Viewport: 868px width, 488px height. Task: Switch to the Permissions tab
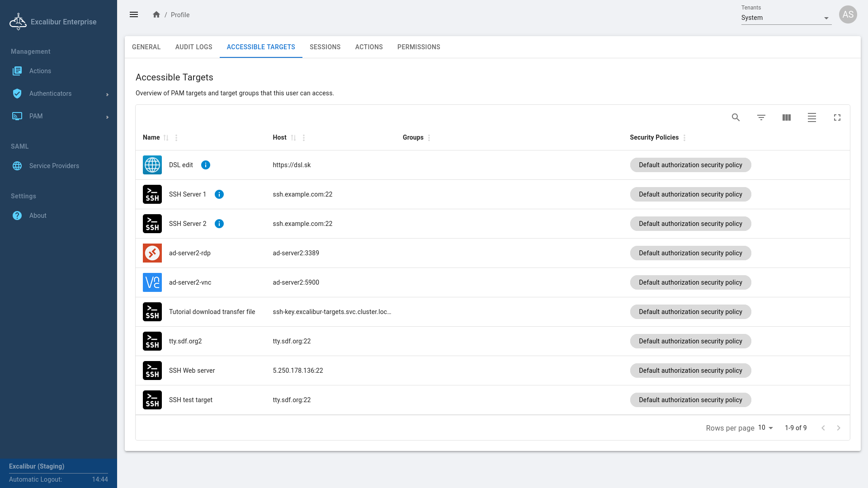(x=418, y=47)
